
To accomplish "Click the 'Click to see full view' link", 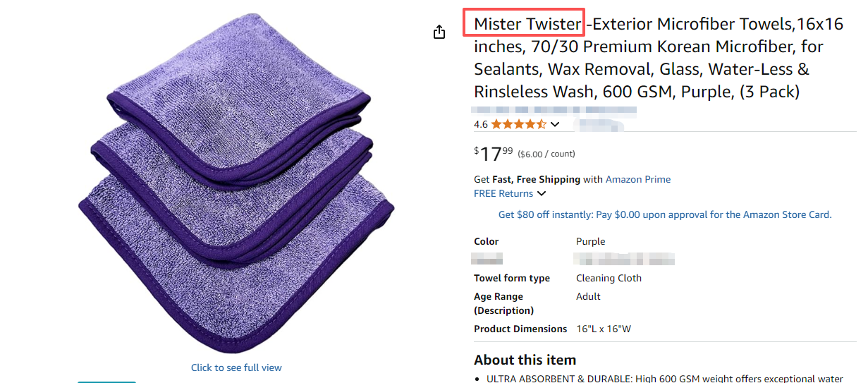I will point(236,367).
